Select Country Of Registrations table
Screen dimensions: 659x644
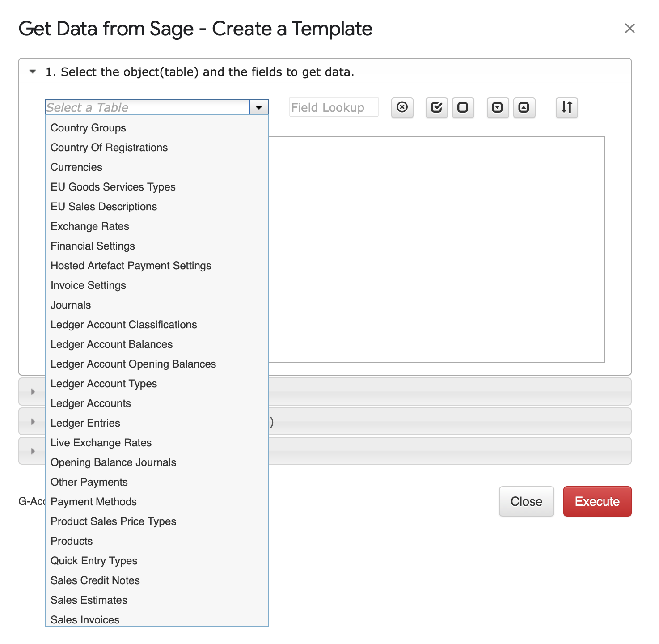pyautogui.click(x=156, y=148)
